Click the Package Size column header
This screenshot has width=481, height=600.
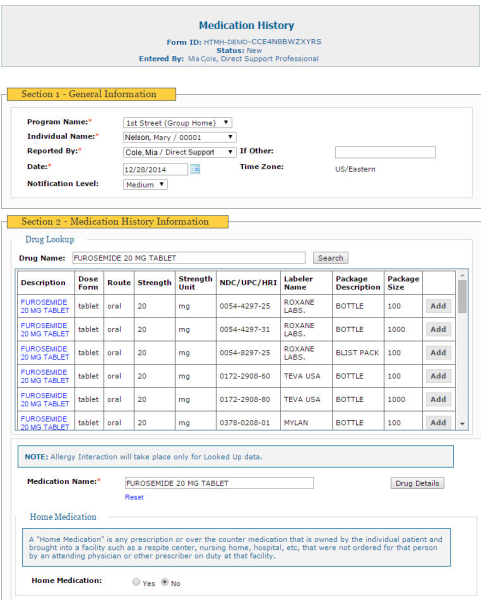tap(403, 283)
